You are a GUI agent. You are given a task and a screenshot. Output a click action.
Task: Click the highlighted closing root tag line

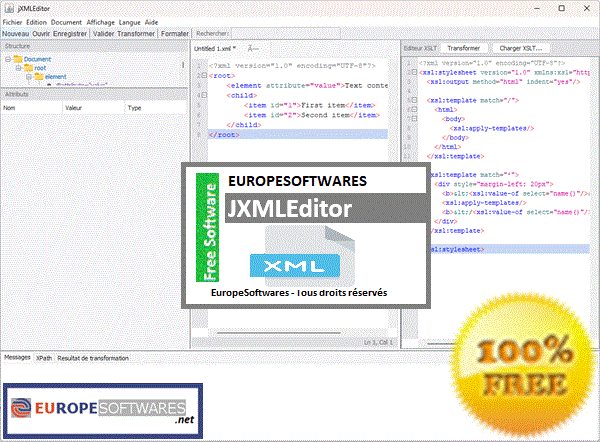click(x=298, y=135)
